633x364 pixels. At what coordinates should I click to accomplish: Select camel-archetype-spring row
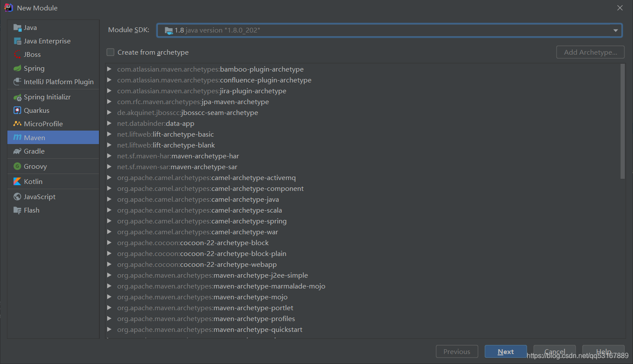(x=363, y=221)
